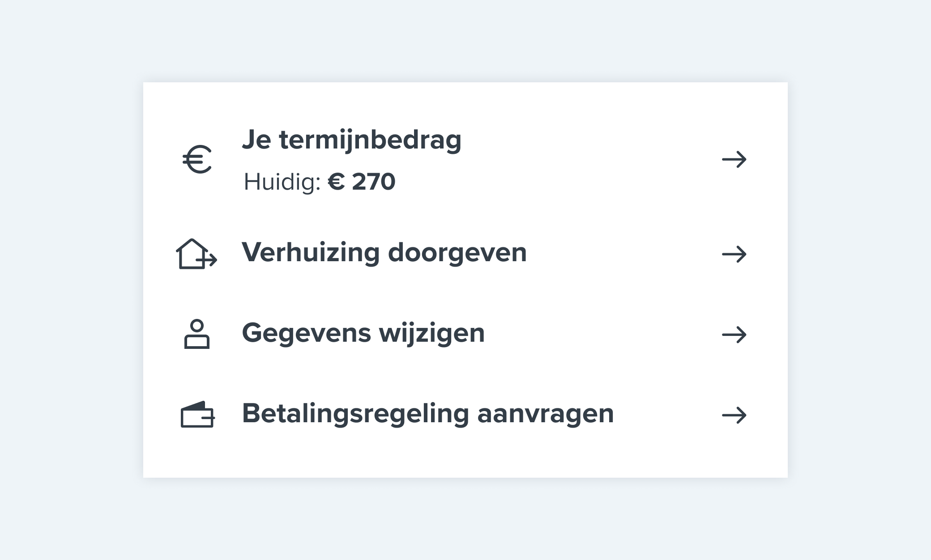Open the Je termijnbedrag heading

click(351, 140)
